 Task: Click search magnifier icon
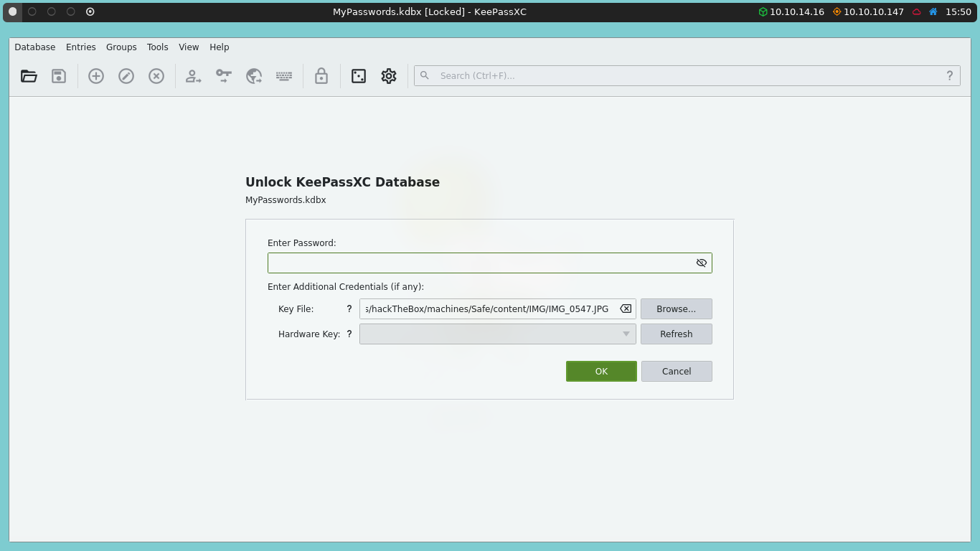click(425, 75)
